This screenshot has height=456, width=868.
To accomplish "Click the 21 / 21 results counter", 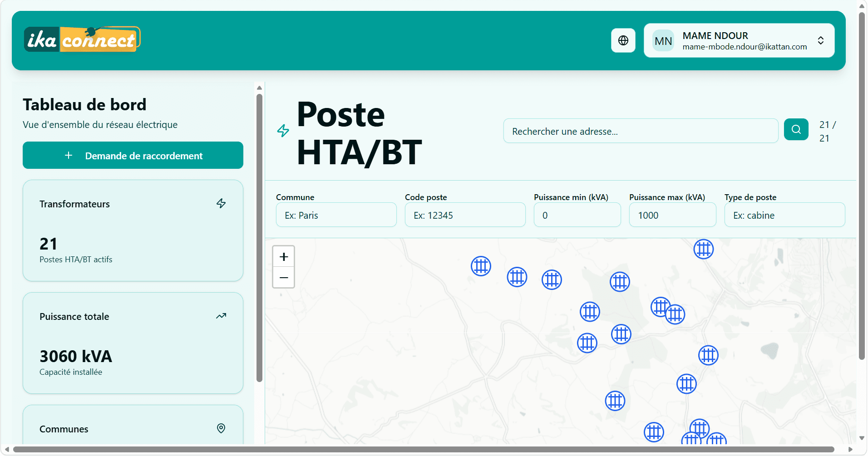I will click(827, 131).
